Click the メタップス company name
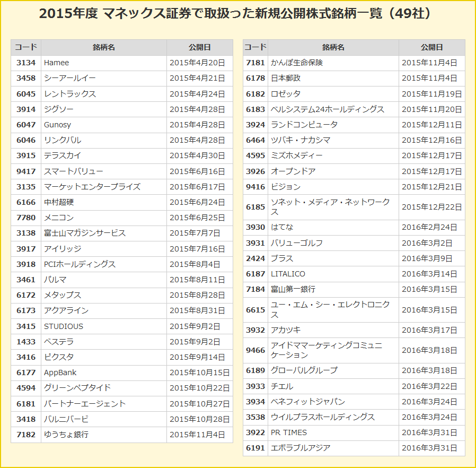 click(x=63, y=295)
